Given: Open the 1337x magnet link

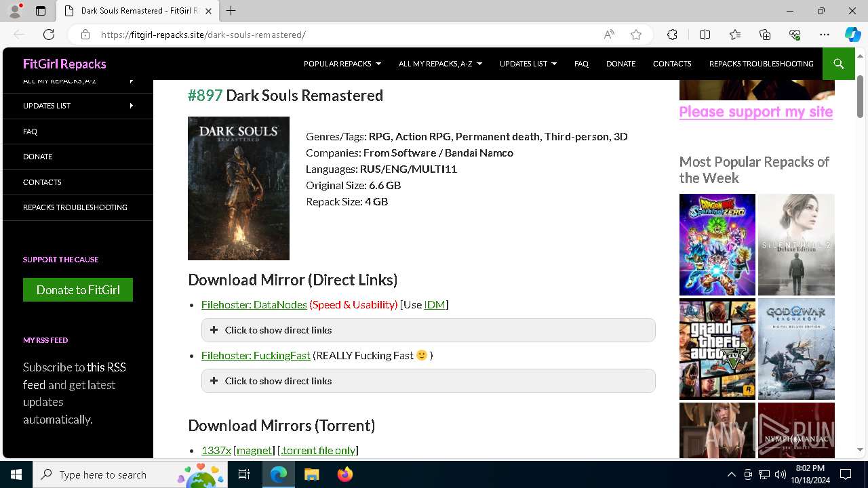Looking at the screenshot, I should pyautogui.click(x=255, y=450).
